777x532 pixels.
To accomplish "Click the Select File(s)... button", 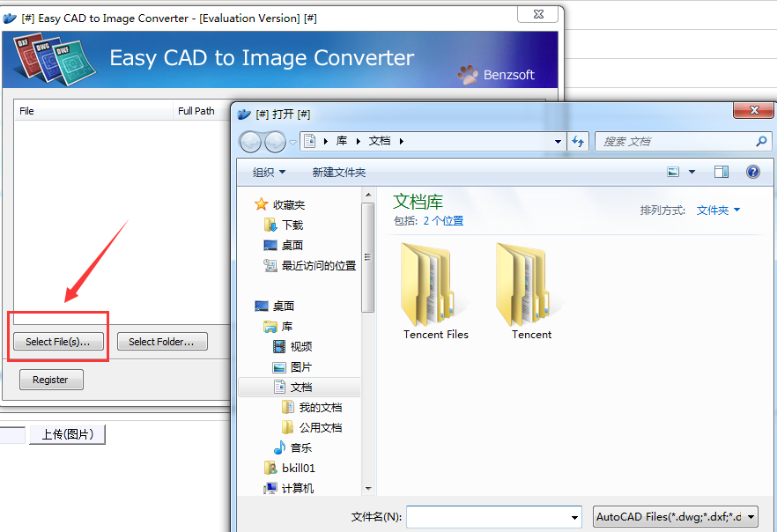I will 58,342.
